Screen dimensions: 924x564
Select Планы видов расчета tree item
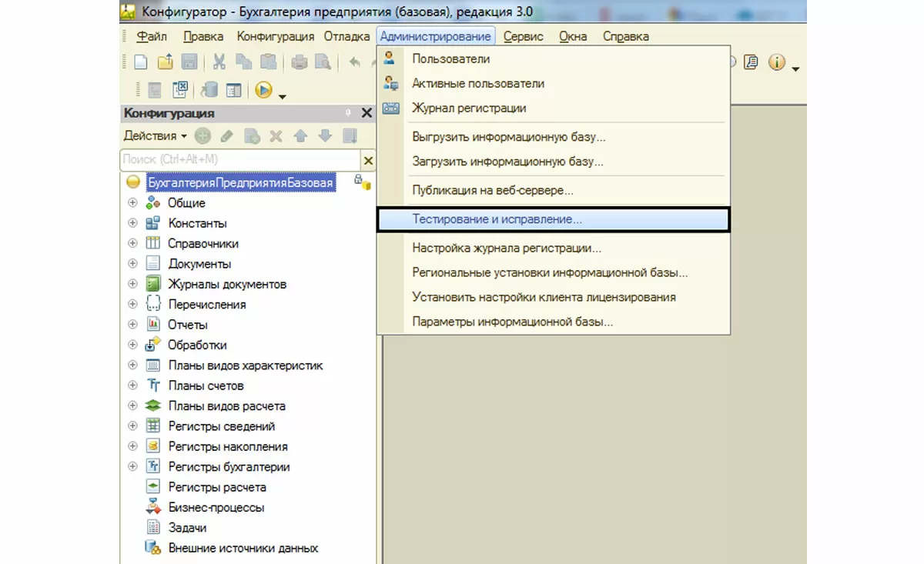[226, 406]
